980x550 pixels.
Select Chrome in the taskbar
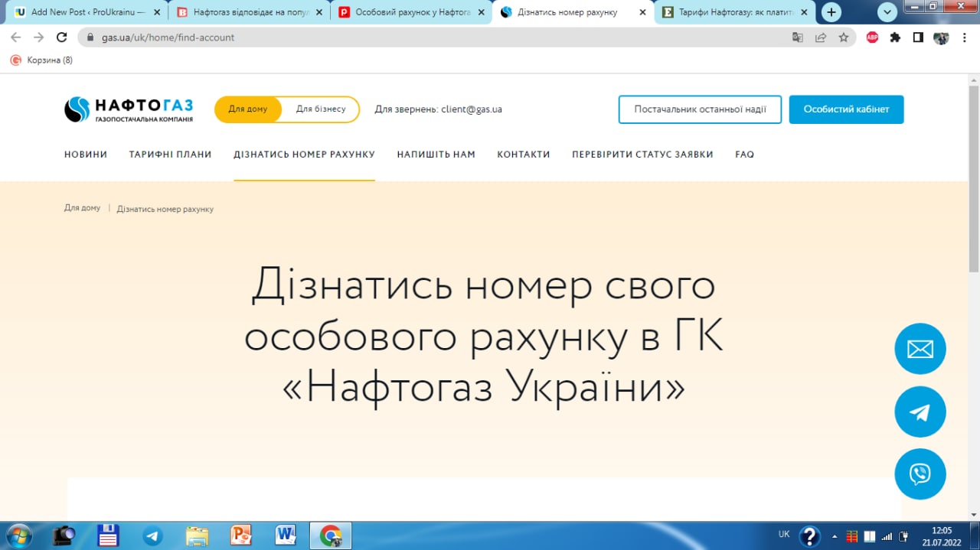331,535
